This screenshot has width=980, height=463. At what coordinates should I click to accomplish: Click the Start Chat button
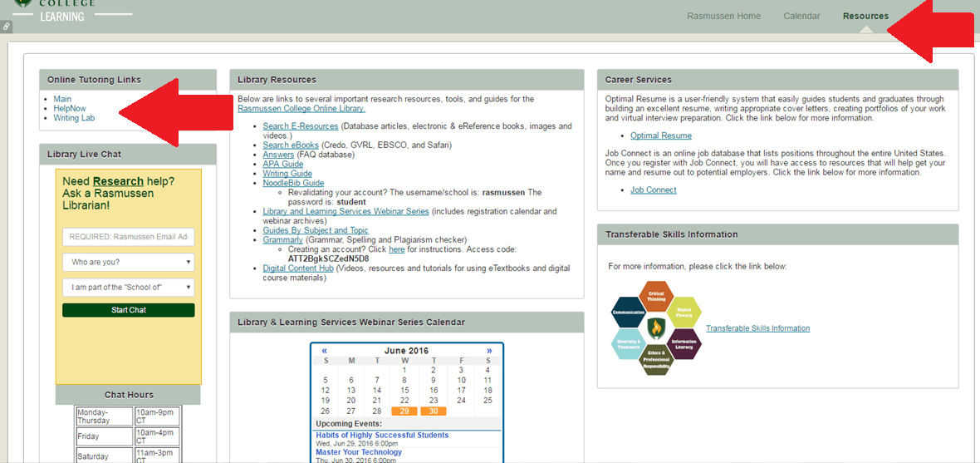pos(128,310)
